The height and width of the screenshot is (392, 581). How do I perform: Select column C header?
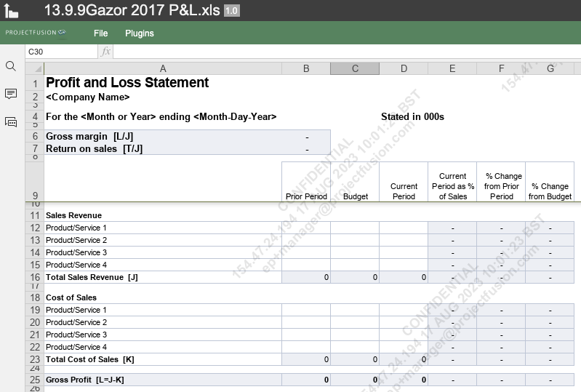pyautogui.click(x=355, y=68)
